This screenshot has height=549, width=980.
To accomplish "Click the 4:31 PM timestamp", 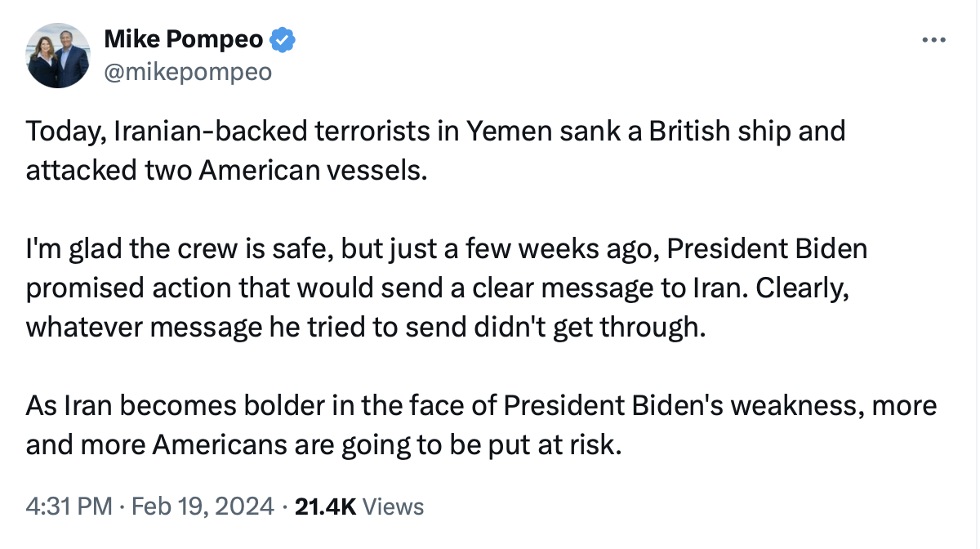I will coord(69,507).
